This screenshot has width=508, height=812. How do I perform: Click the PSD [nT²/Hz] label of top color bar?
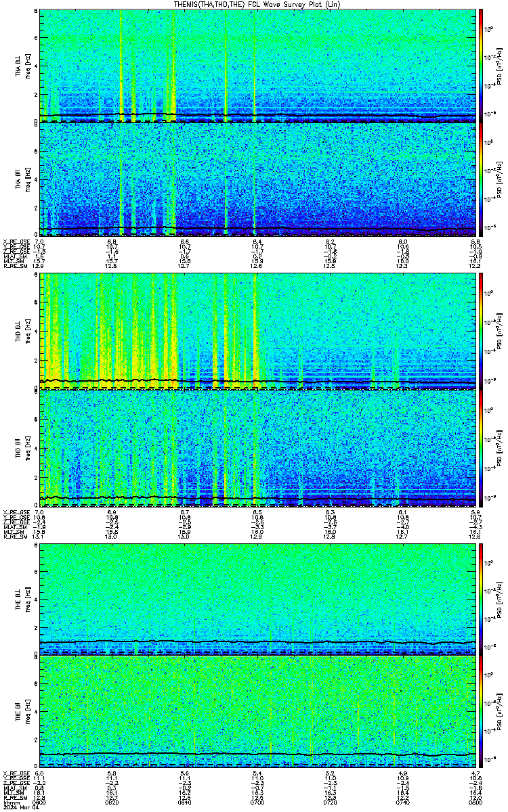click(500, 66)
